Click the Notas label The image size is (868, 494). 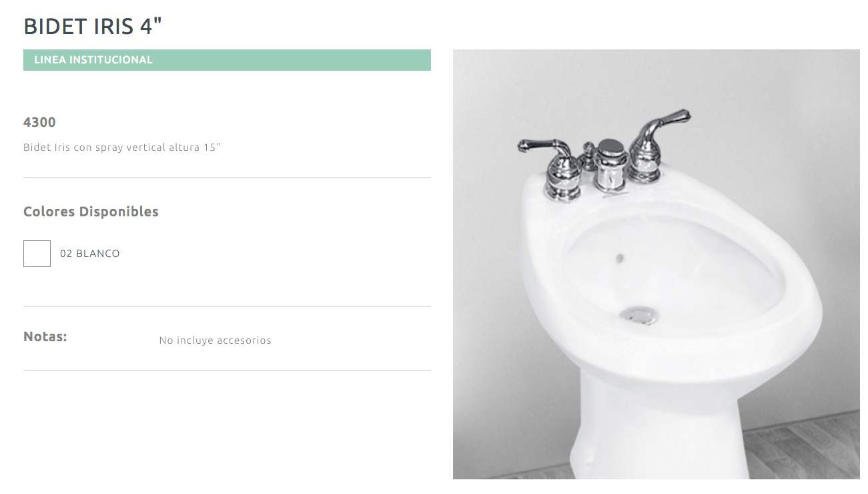pyautogui.click(x=45, y=336)
